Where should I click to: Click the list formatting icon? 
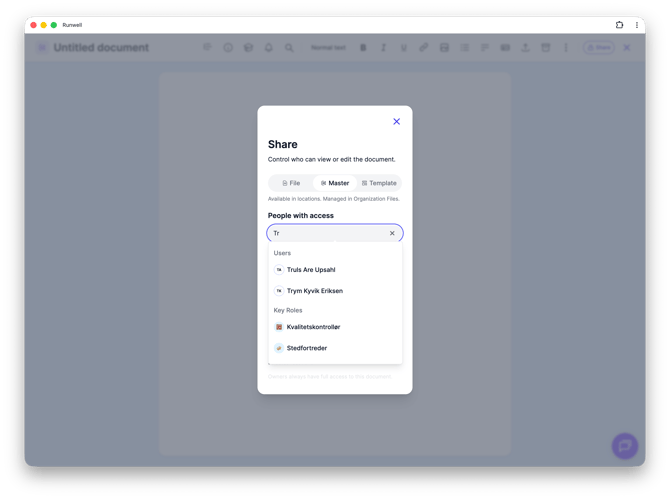[464, 47]
